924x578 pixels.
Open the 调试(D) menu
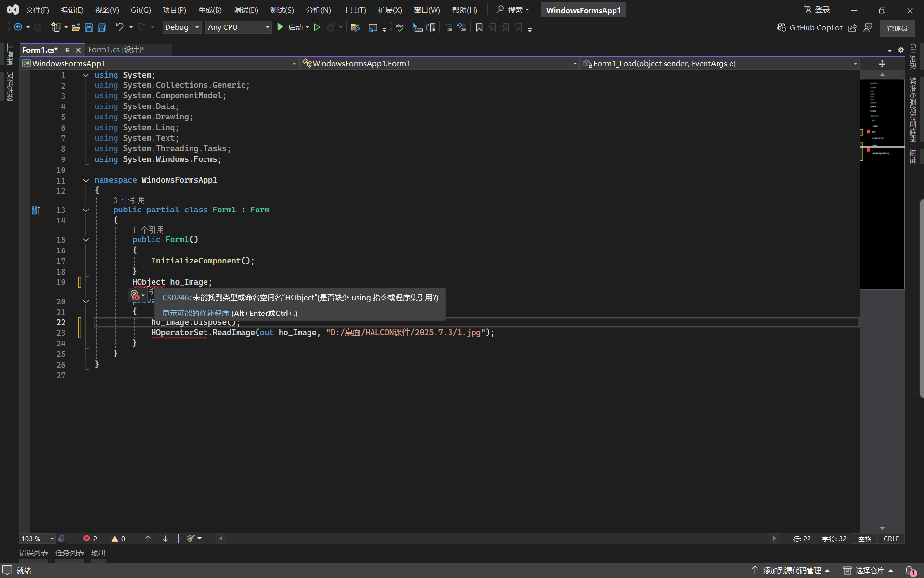245,10
